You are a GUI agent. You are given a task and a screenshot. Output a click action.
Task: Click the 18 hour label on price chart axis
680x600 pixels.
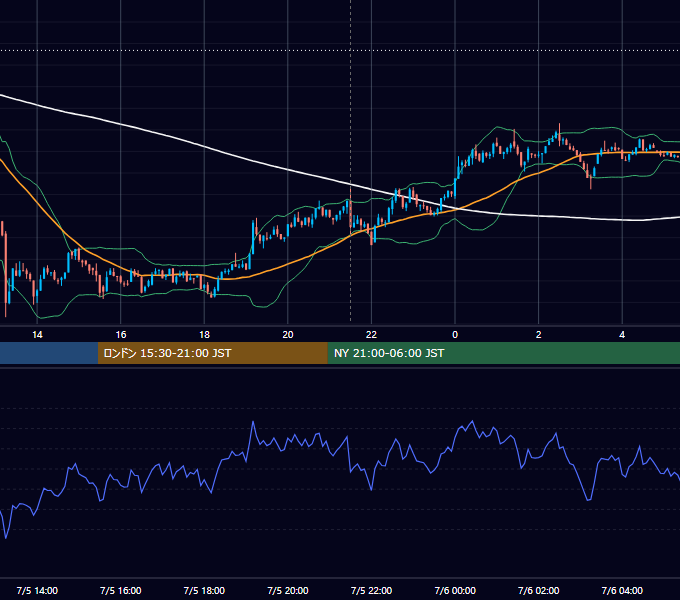tap(204, 335)
